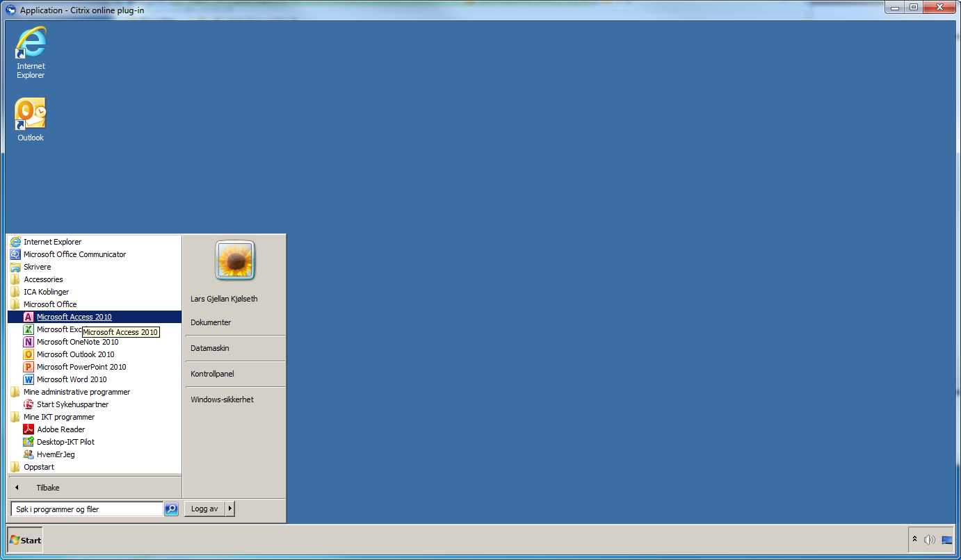961x560 pixels.
Task: Click the Citrix window title icon
Action: point(10,10)
